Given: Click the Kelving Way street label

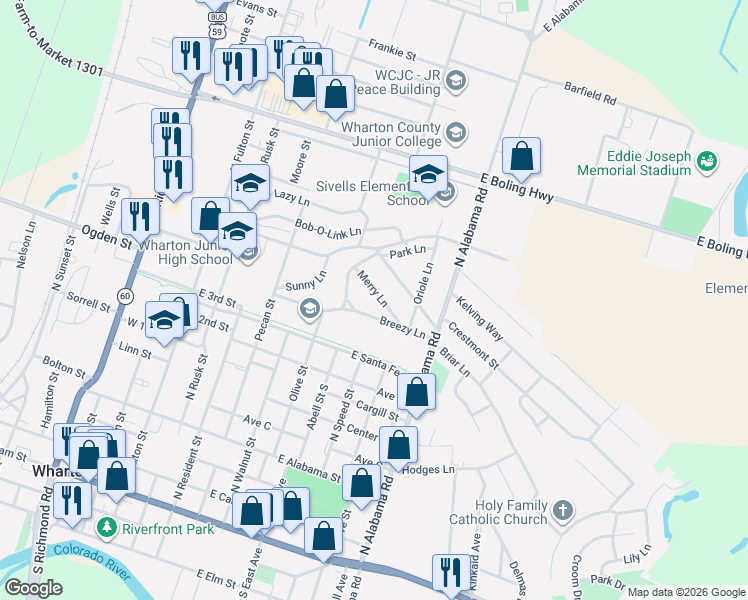Looking at the screenshot, I should (479, 319).
